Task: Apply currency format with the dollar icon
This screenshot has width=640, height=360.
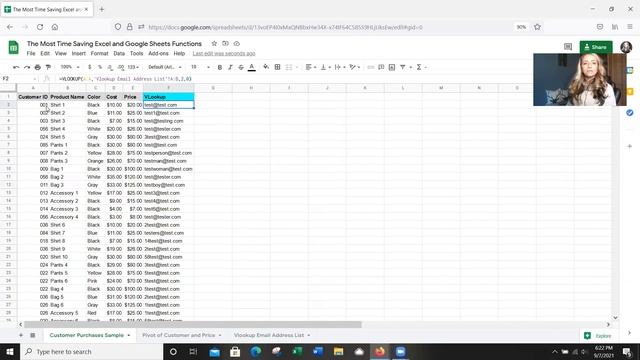Action: 89,67
